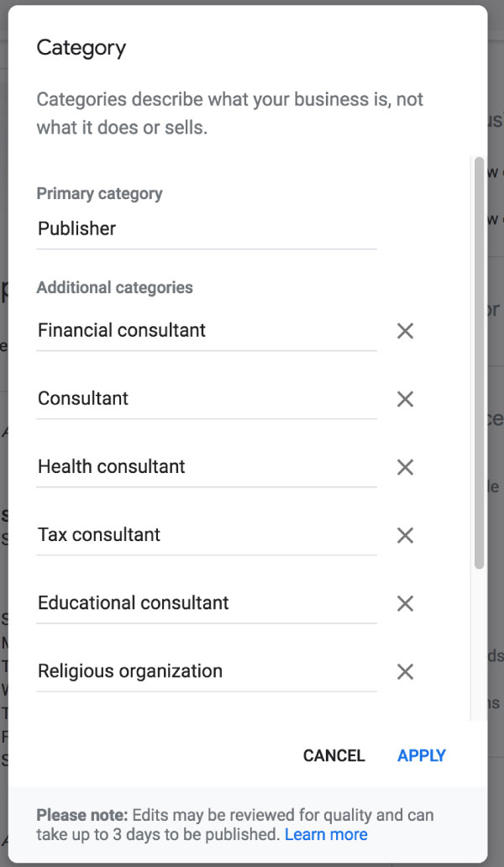Click the Publisher primary category field

(206, 229)
